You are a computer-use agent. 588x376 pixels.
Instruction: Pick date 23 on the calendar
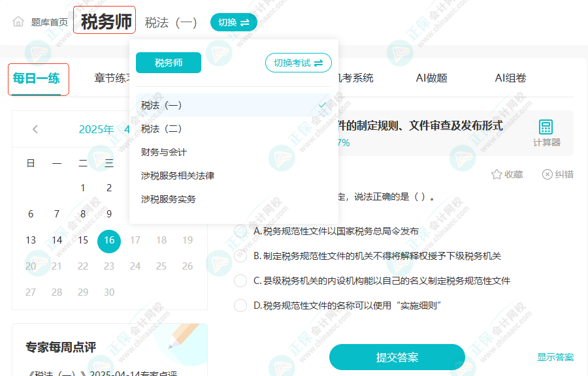[x=108, y=266]
